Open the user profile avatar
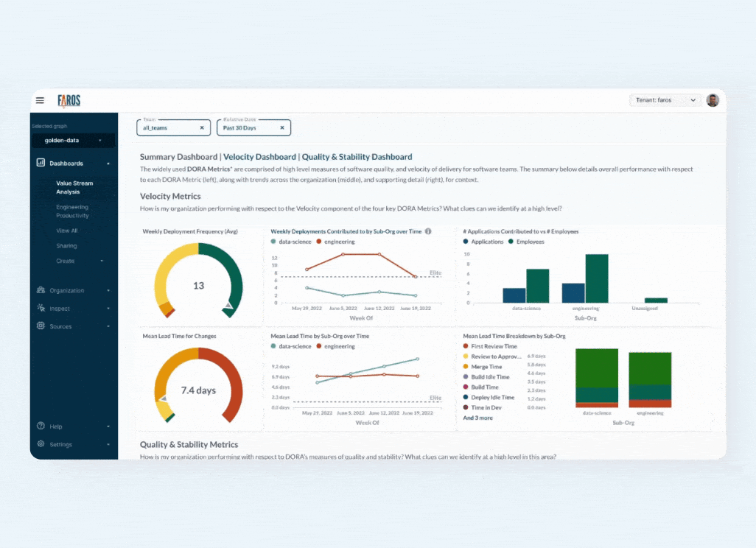Screen dimensions: 756x548 tap(712, 100)
